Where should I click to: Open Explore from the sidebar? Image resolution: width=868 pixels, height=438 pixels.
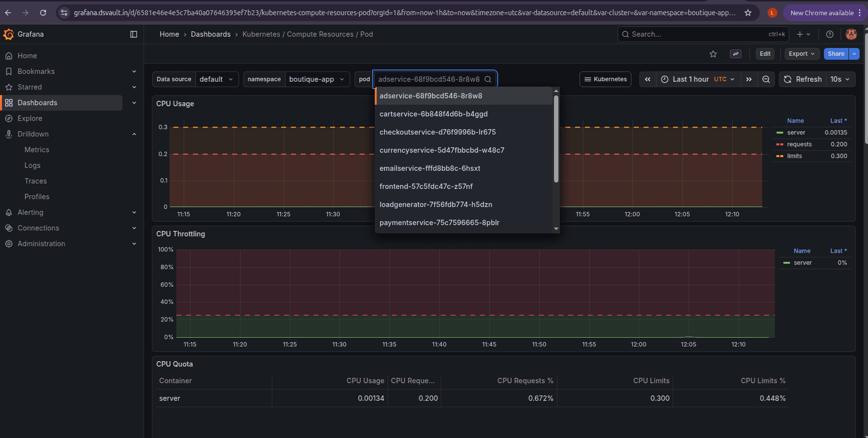30,118
